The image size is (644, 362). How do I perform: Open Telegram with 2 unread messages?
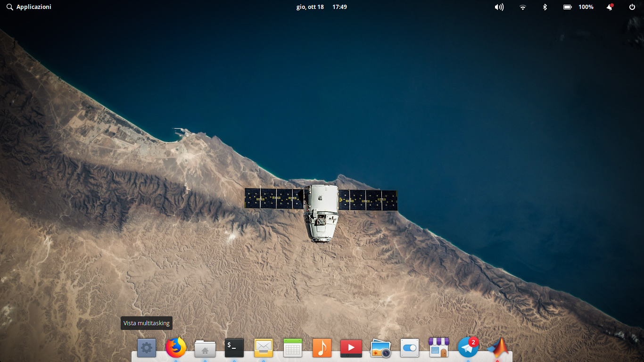pyautogui.click(x=468, y=347)
